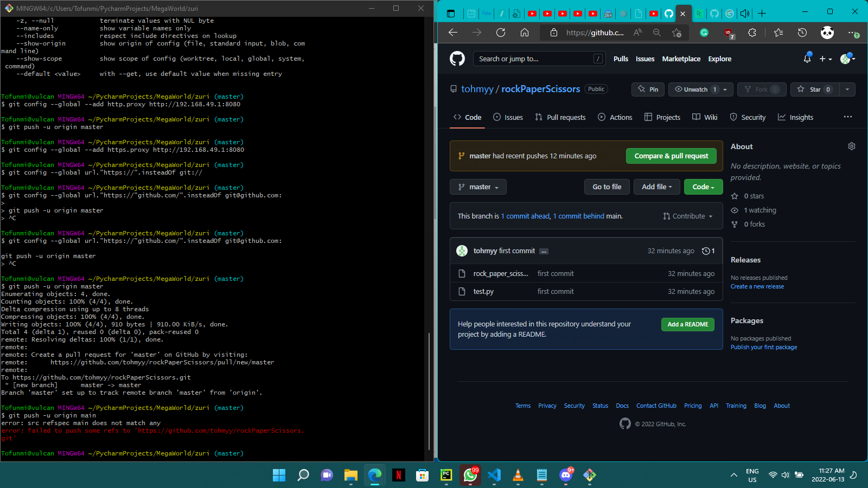868x488 pixels.
Task: Open the browser Extensions puzzle icon
Action: pyautogui.click(x=752, y=33)
